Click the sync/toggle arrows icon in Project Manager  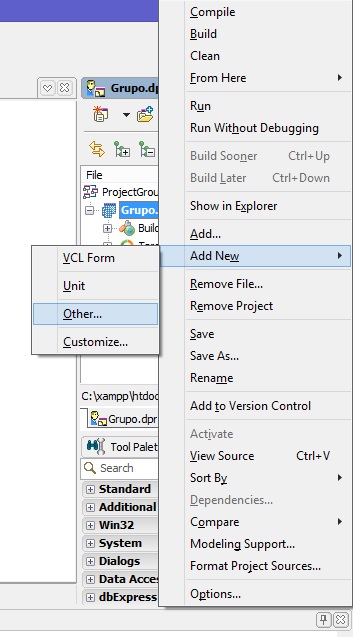tap(97, 150)
